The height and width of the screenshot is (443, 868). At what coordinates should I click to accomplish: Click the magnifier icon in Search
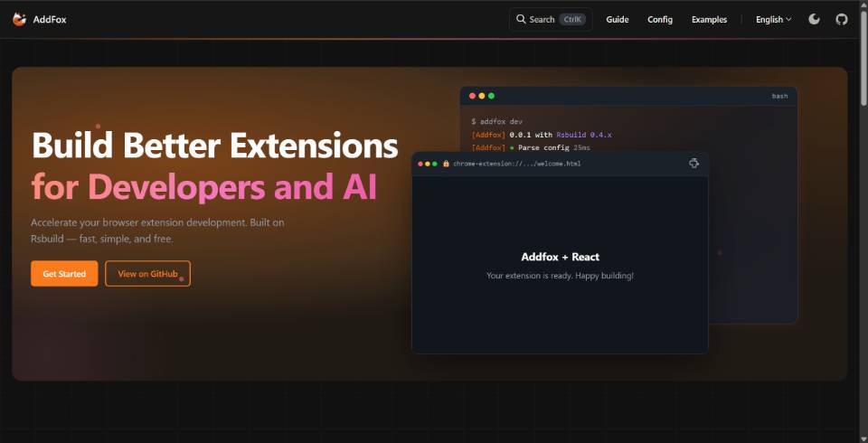click(521, 19)
